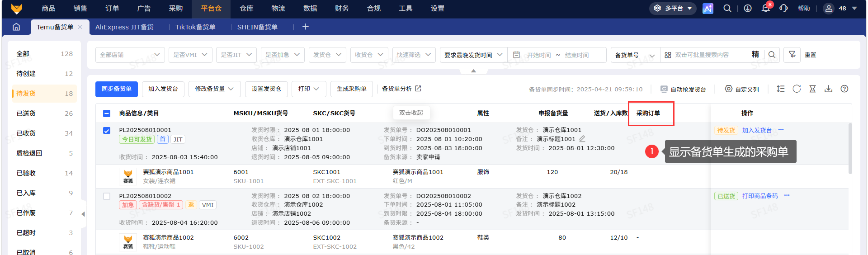Screen dimensions: 868x255
Task: Collapse the left sidebar arrow
Action: pyautogui.click(x=83, y=214)
